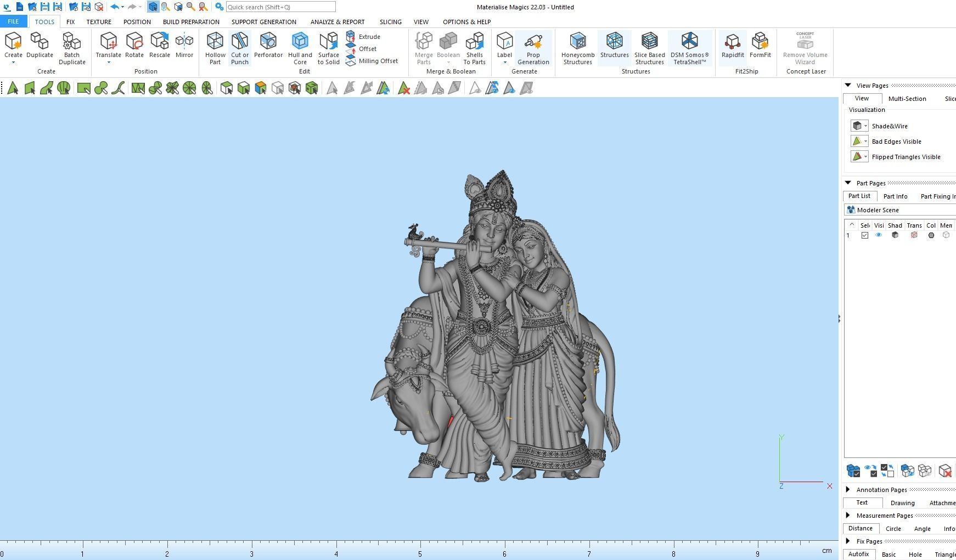
Task: Click the delete part icon in Part List
Action: (945, 471)
